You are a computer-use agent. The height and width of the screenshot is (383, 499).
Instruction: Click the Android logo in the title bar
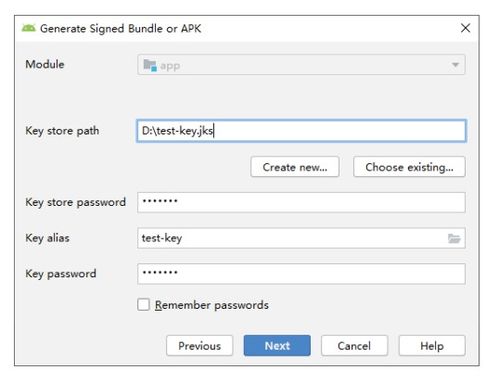(29, 28)
